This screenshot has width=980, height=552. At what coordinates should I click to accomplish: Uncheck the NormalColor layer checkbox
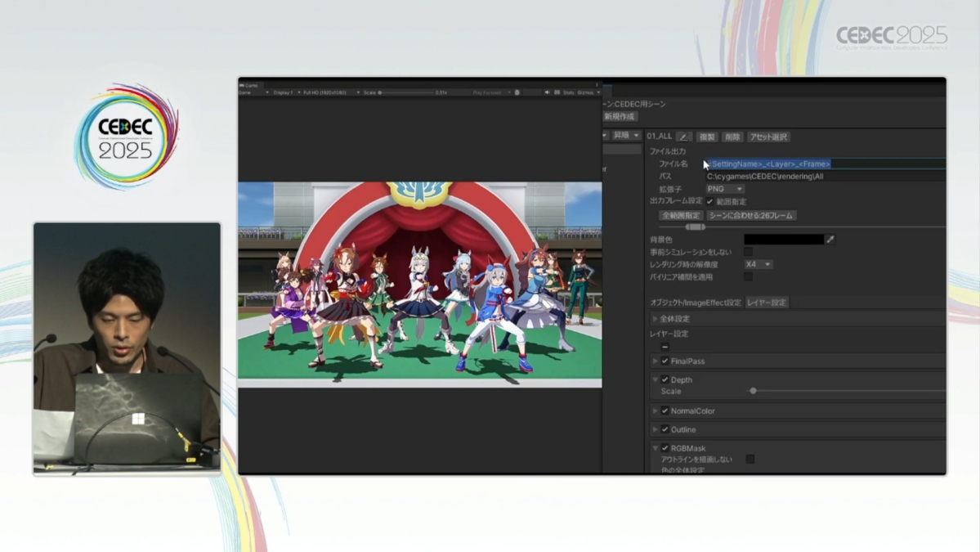pos(665,411)
